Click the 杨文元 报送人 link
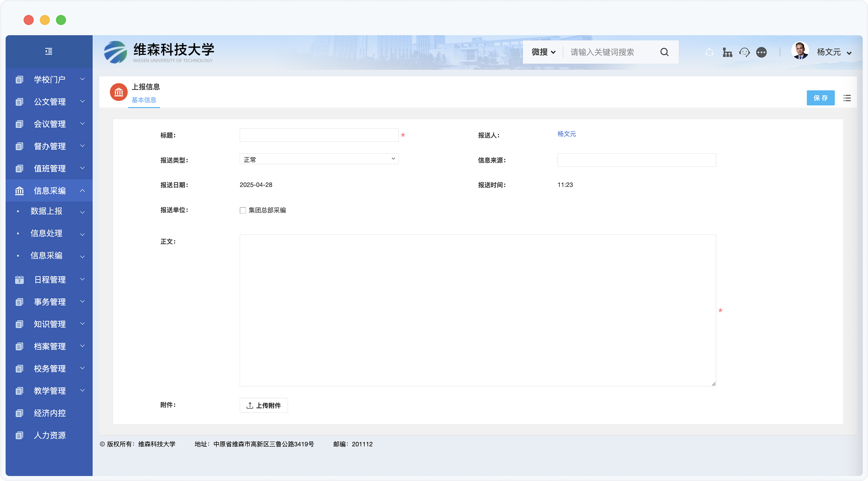Viewport: 868px width, 481px height. [x=566, y=134]
